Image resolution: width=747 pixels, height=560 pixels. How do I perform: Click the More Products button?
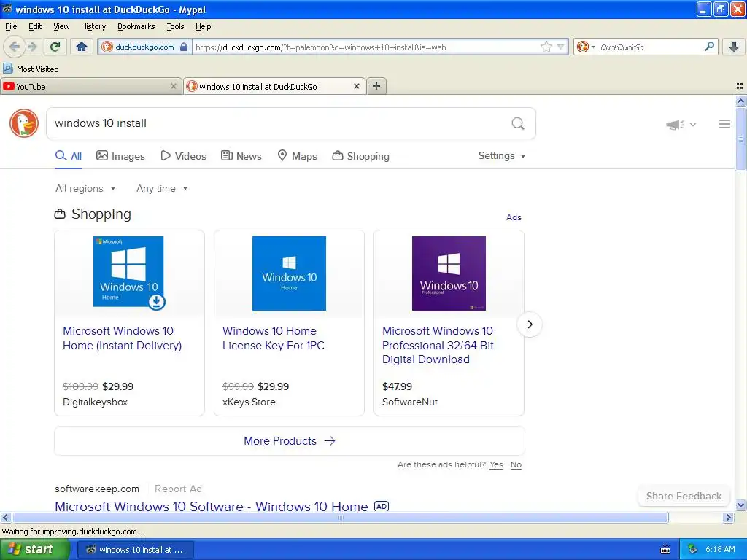pos(290,441)
